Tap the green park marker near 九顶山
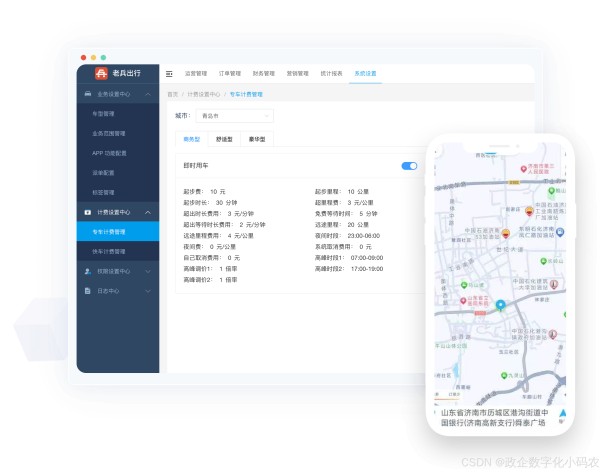The height and width of the screenshot is (472, 600). pos(504,376)
